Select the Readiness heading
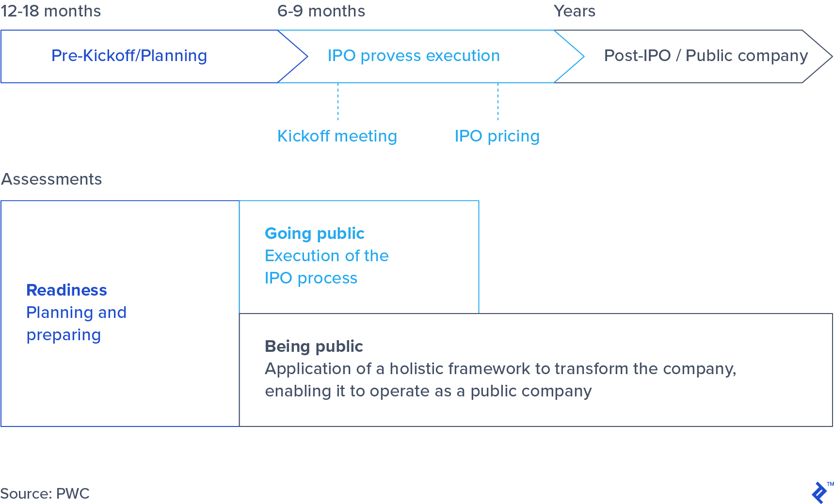This screenshot has height=504, width=834. [66, 290]
